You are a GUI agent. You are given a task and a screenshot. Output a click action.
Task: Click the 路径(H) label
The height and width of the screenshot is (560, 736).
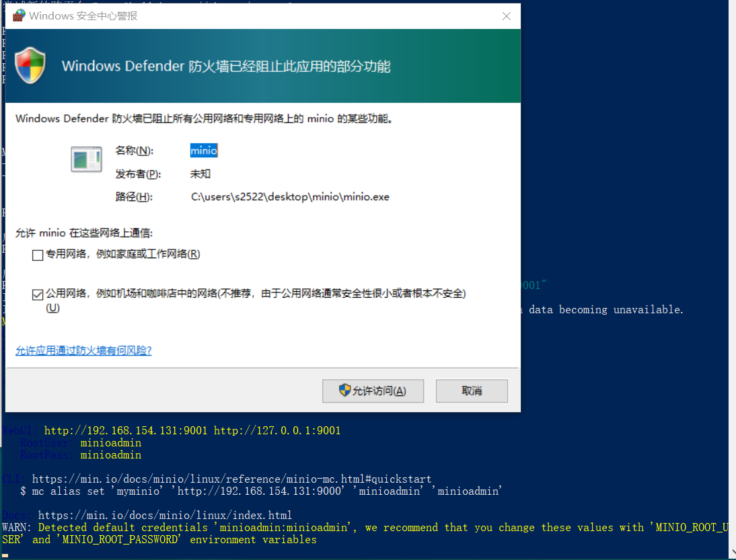[134, 197]
